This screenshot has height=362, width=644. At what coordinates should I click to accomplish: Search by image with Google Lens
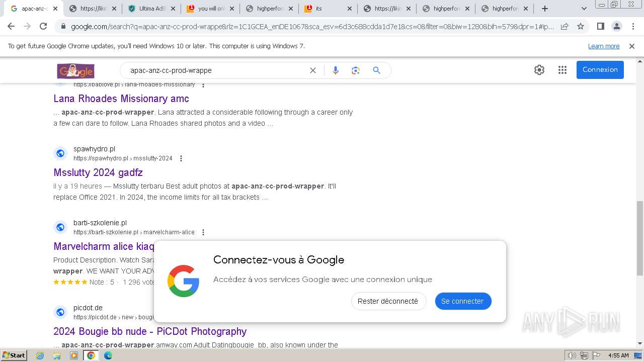coord(356,70)
